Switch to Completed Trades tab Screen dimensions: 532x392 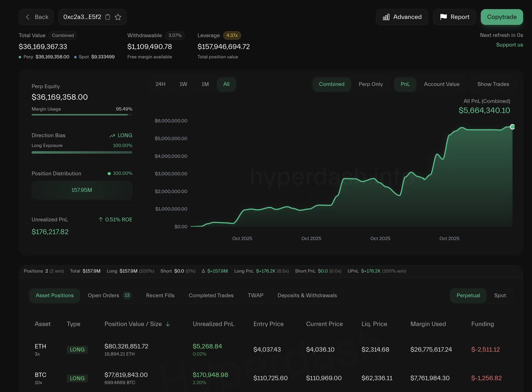(211, 295)
